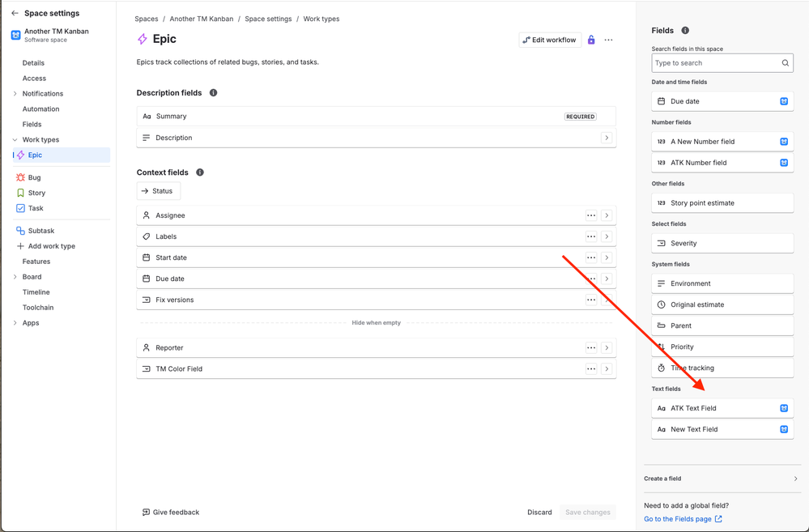809x532 pixels.
Task: Click the Bug work type icon
Action: (20, 177)
